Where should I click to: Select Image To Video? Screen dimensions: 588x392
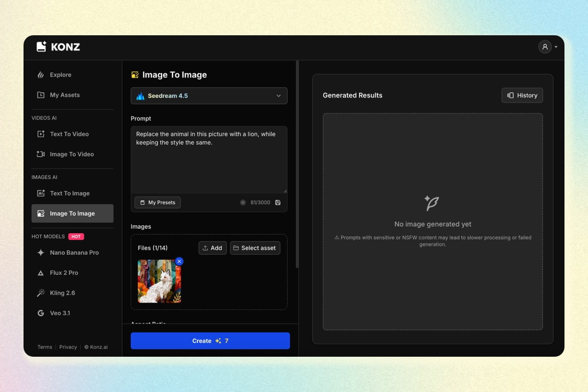click(73, 154)
